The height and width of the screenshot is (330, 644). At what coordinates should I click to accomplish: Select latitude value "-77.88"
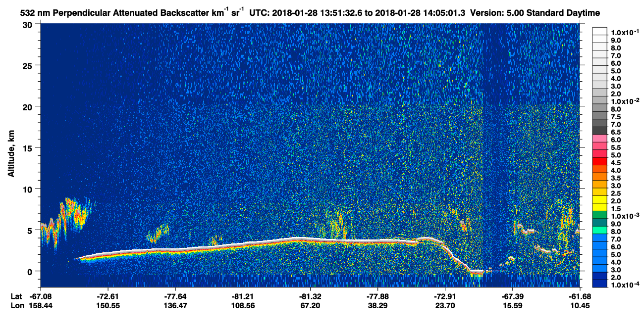(x=377, y=296)
